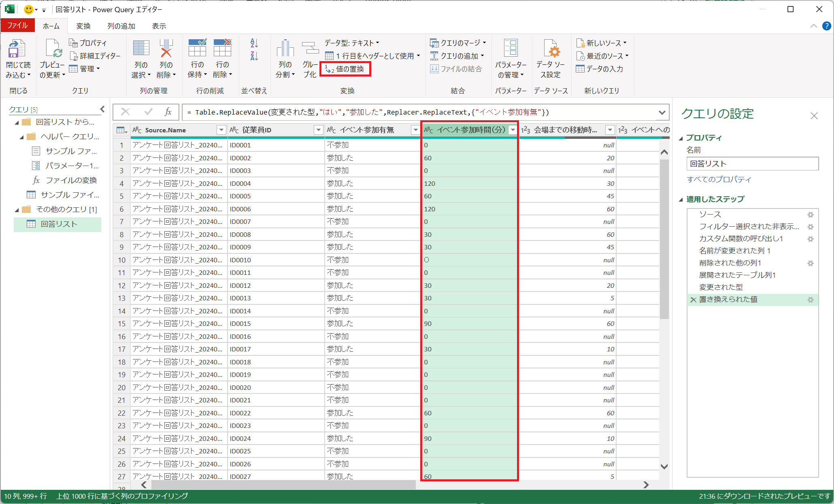
Task: Click the greyed ファイルの結合 combine files icon
Action: pos(434,69)
